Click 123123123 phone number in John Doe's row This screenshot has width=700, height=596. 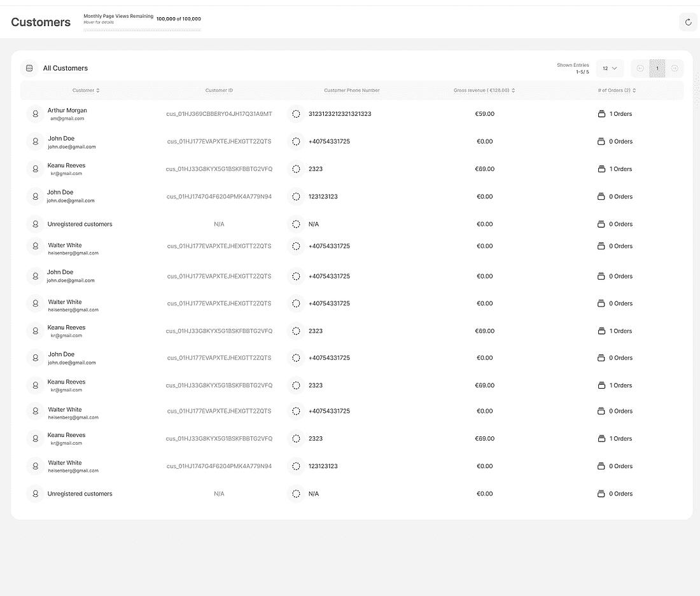pyautogui.click(x=323, y=197)
